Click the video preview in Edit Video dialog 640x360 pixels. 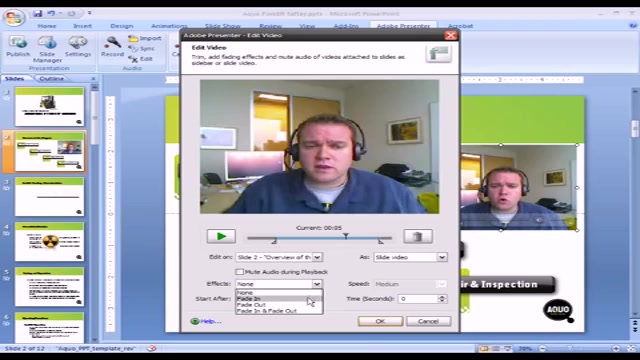(x=320, y=147)
